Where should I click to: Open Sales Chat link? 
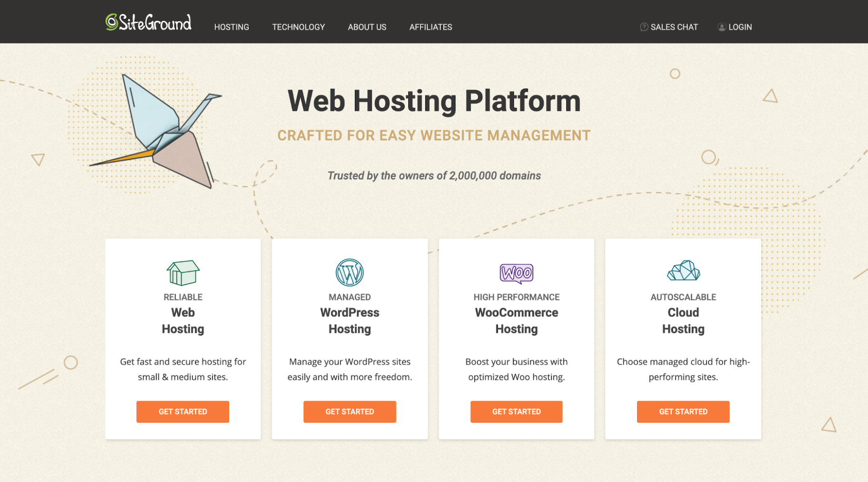[x=674, y=27]
